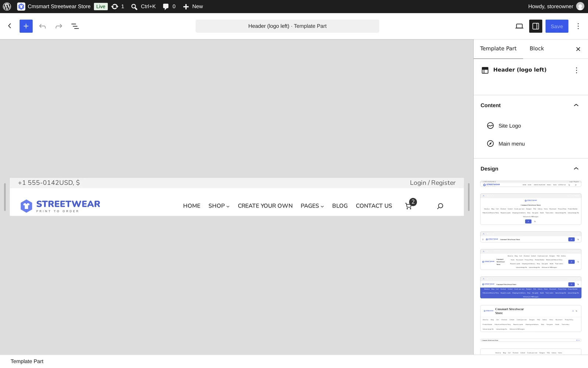Select the Main menu item in Content
This screenshot has width=588, height=368.
(x=531, y=144)
